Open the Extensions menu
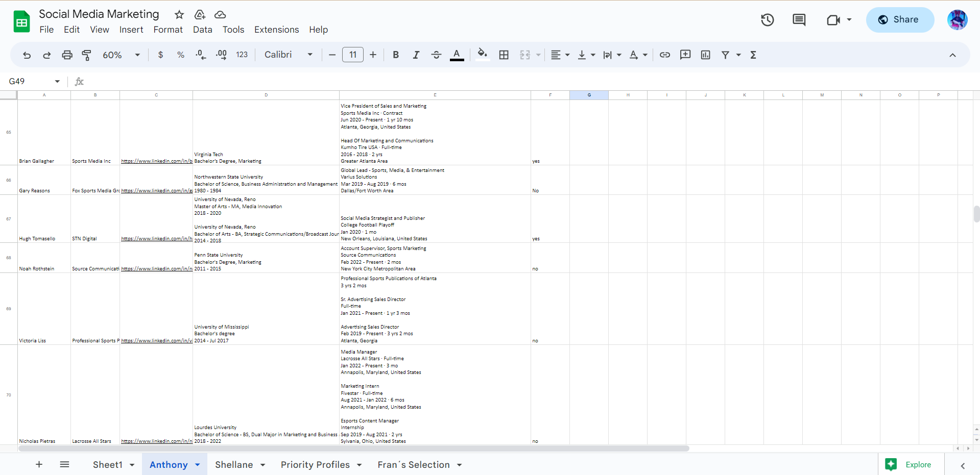Image resolution: width=980 pixels, height=475 pixels. tap(277, 30)
